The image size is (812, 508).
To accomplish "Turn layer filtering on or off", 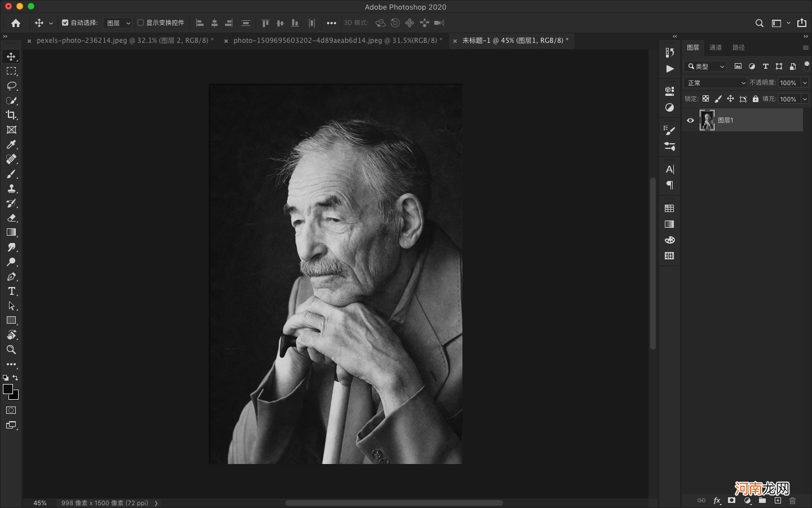I will click(806, 66).
